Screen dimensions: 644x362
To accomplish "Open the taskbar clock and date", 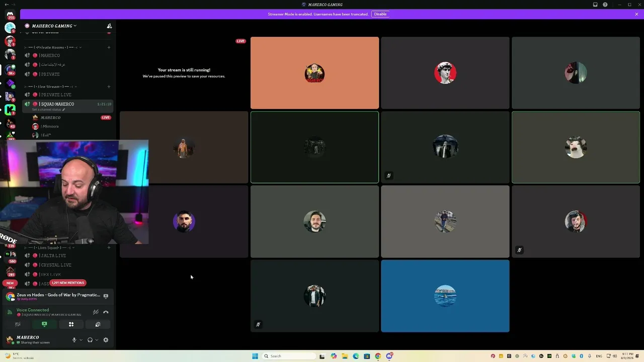I will [x=627, y=356].
